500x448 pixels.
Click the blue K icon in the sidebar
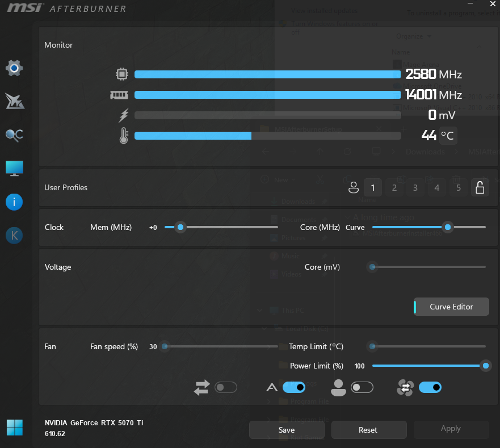[x=14, y=236]
